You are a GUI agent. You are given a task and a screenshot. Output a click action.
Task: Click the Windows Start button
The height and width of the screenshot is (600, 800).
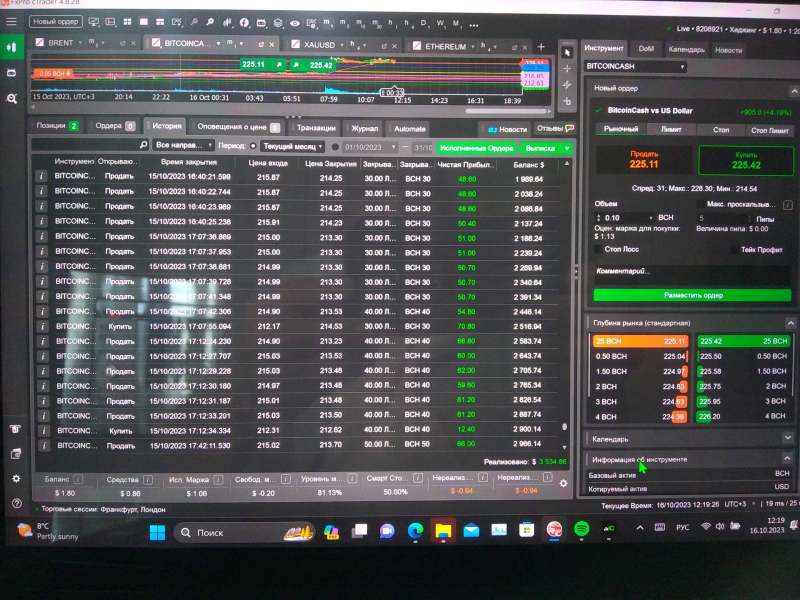coord(157,532)
